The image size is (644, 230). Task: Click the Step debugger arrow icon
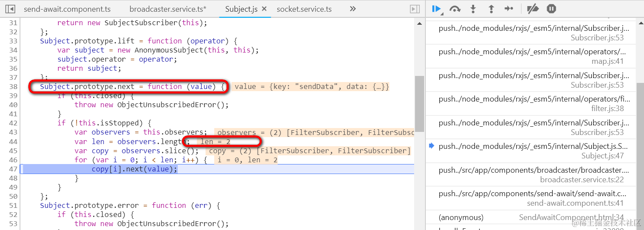[x=509, y=9]
